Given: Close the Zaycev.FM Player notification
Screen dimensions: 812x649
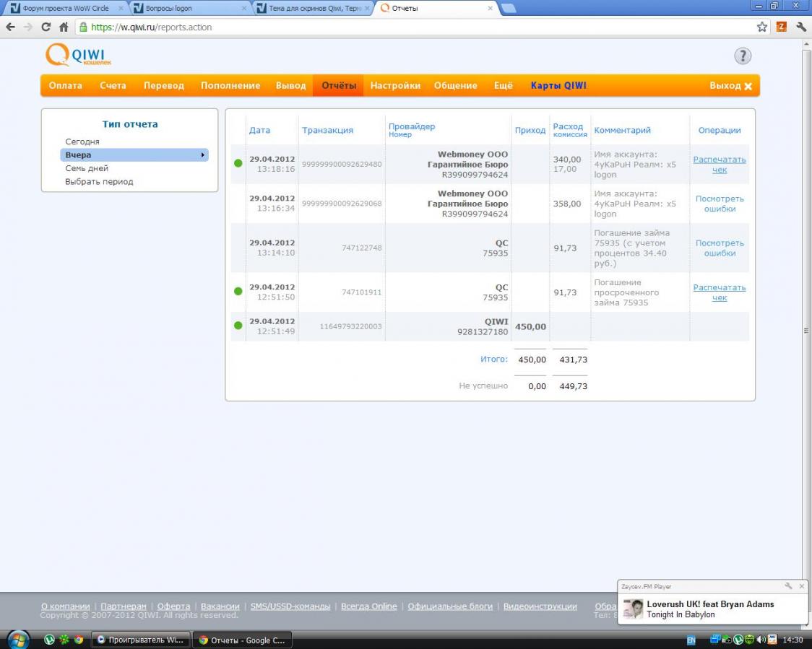Looking at the screenshot, I should click(801, 586).
